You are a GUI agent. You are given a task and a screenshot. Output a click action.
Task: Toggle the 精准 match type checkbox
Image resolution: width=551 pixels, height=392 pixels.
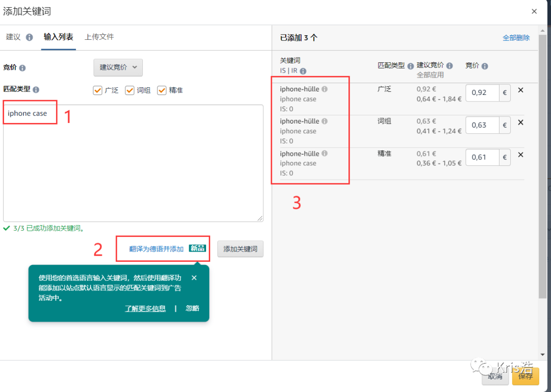click(x=162, y=90)
